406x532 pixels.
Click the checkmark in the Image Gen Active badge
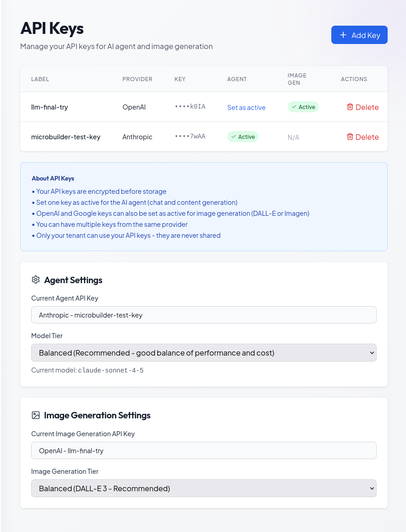[x=294, y=106]
